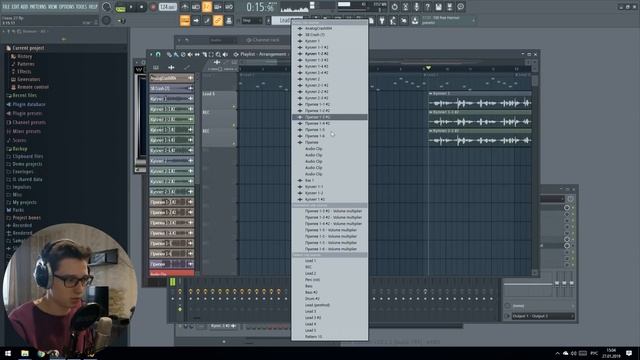Image resolution: width=640 pixels, height=360 pixels.
Task: Open the notification center in the taskbar
Action: (629, 353)
